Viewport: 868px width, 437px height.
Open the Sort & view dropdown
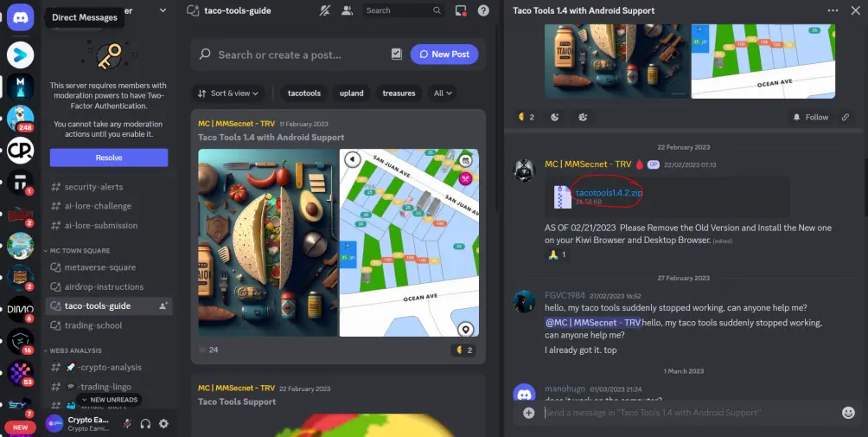coord(228,93)
